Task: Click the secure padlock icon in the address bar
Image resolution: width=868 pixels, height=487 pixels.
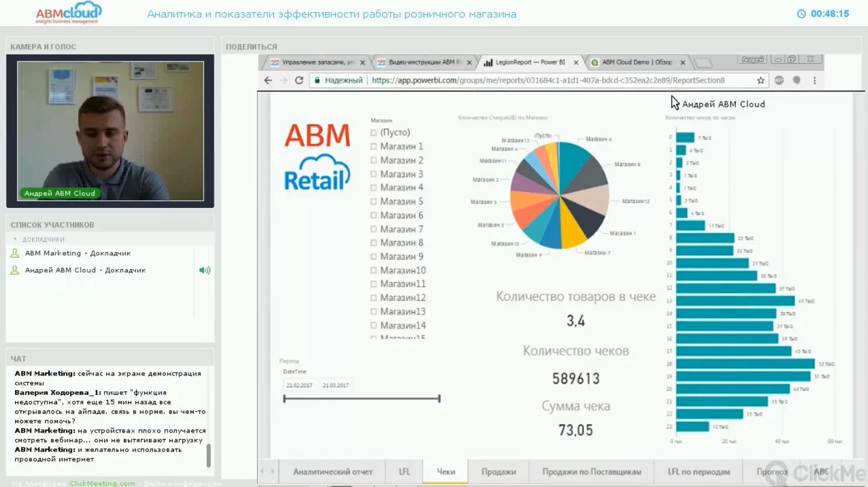Action: coord(317,81)
